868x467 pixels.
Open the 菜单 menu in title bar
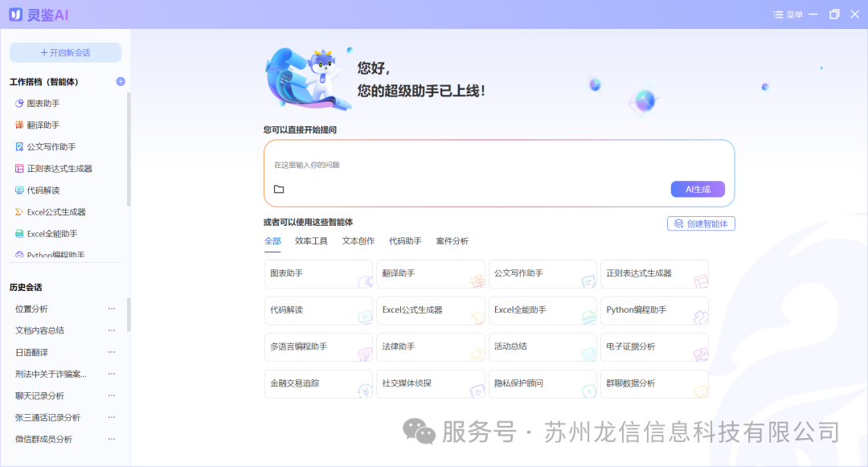tap(788, 14)
